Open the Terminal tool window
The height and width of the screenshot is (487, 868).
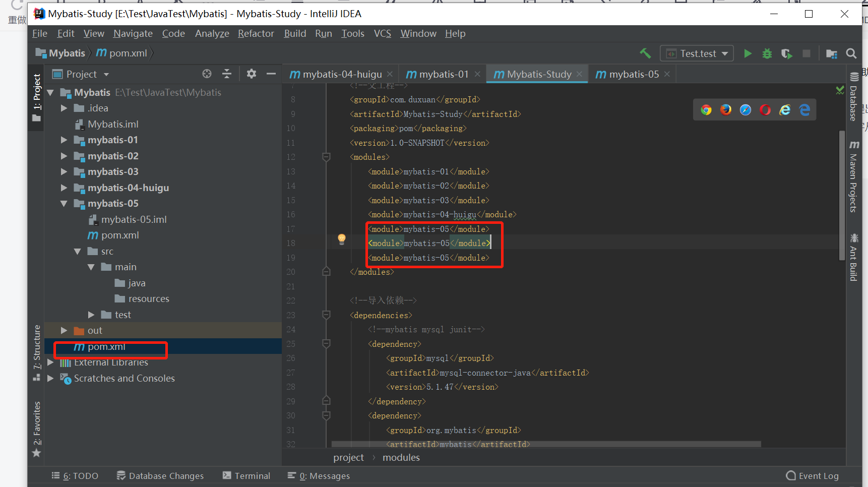(246, 475)
